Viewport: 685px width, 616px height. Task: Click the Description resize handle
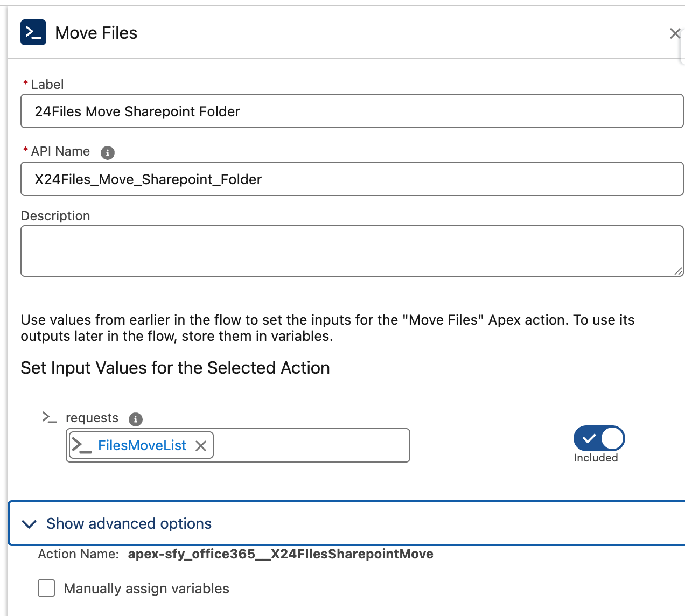point(679,271)
